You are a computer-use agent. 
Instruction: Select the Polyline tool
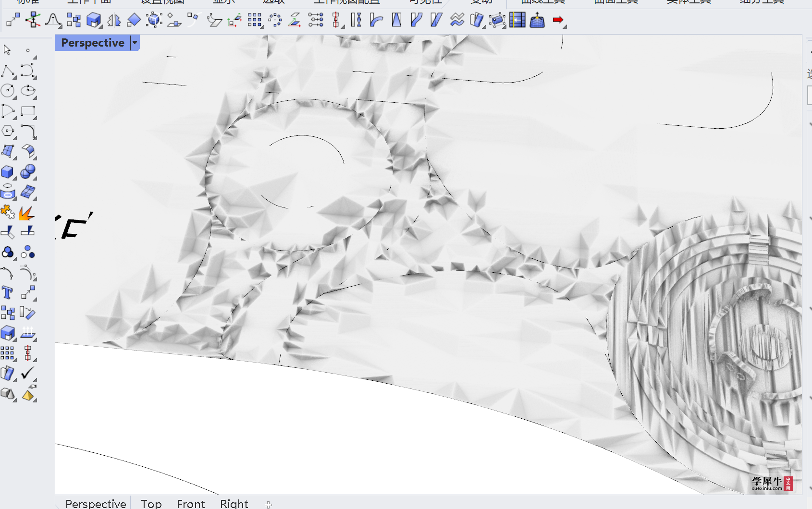pos(8,71)
